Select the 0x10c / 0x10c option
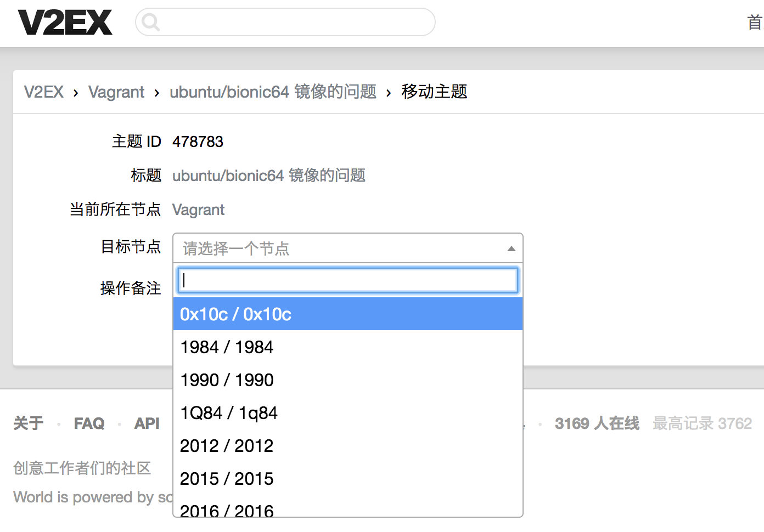 [348, 314]
